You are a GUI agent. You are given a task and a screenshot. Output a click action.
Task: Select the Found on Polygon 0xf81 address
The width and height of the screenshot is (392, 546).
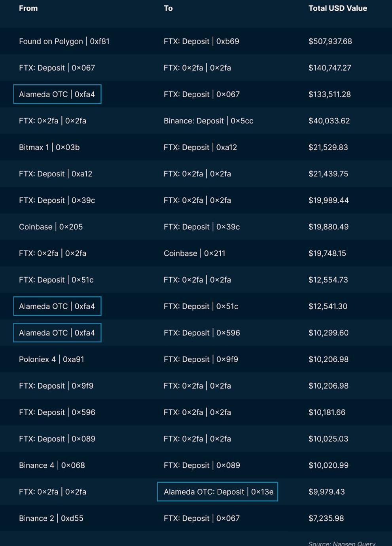coord(64,41)
